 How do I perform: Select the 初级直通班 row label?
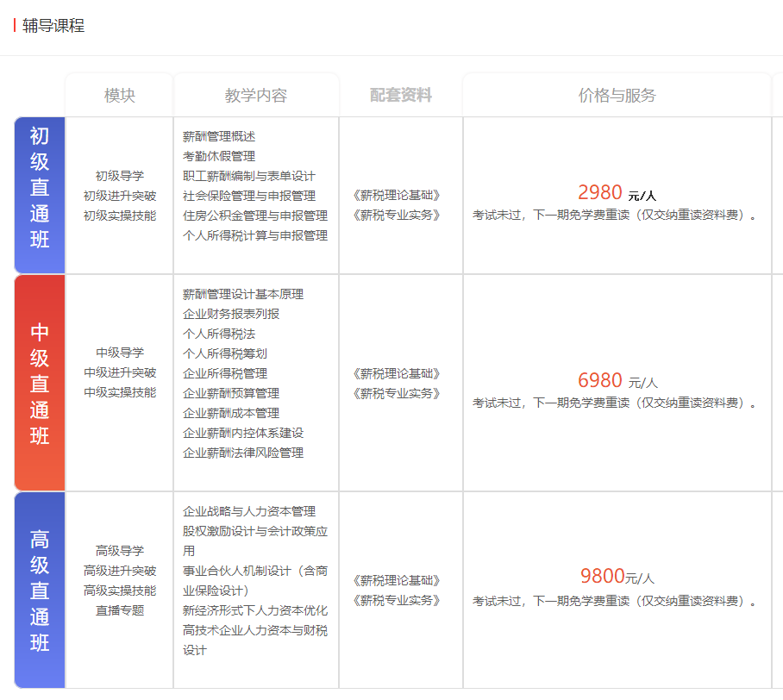(x=40, y=195)
